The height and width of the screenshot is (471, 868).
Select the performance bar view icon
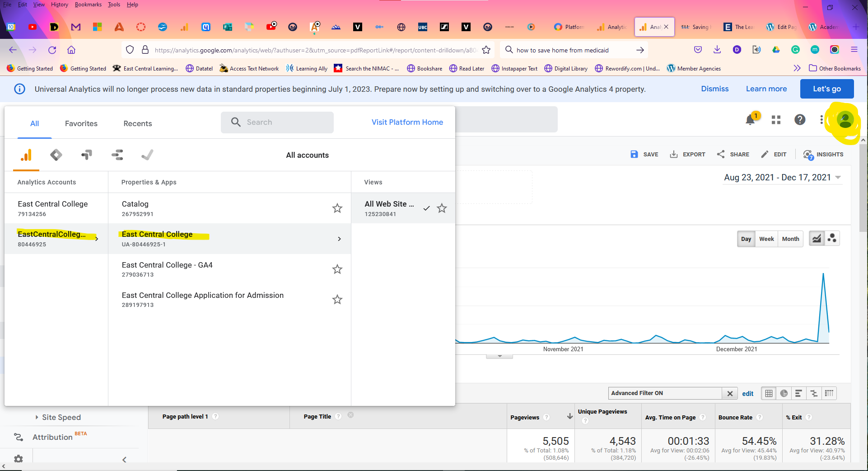(x=798, y=393)
